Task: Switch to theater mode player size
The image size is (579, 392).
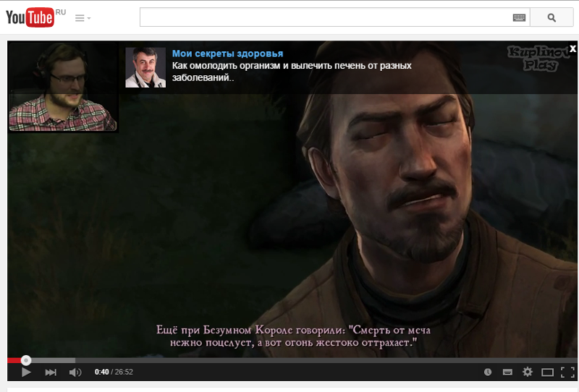Action: pyautogui.click(x=547, y=372)
